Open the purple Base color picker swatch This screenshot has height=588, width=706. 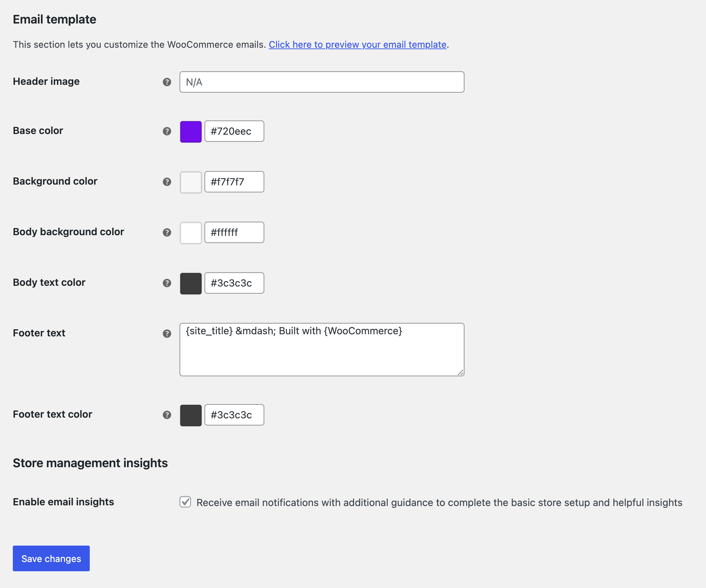(191, 131)
